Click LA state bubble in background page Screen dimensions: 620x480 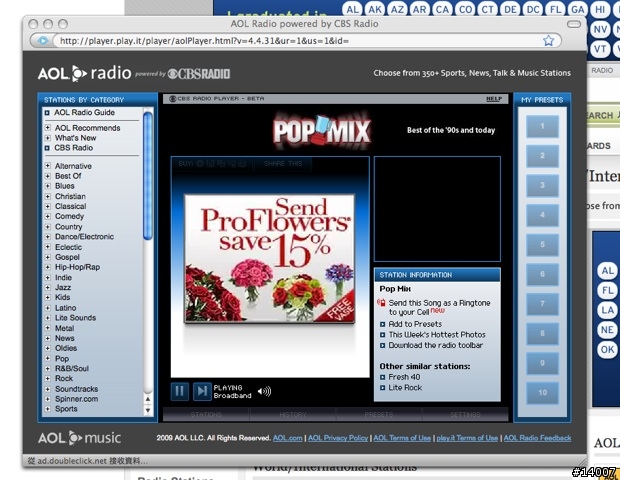pyautogui.click(x=607, y=310)
